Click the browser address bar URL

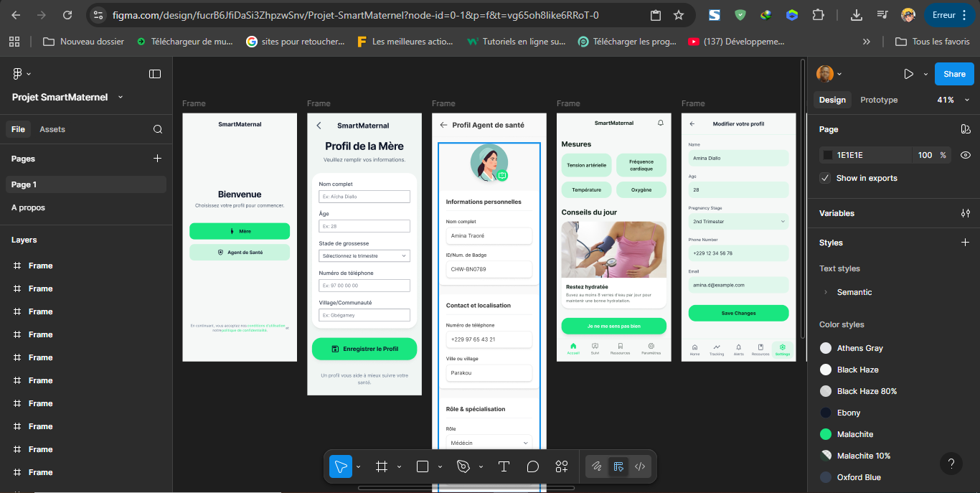355,15
